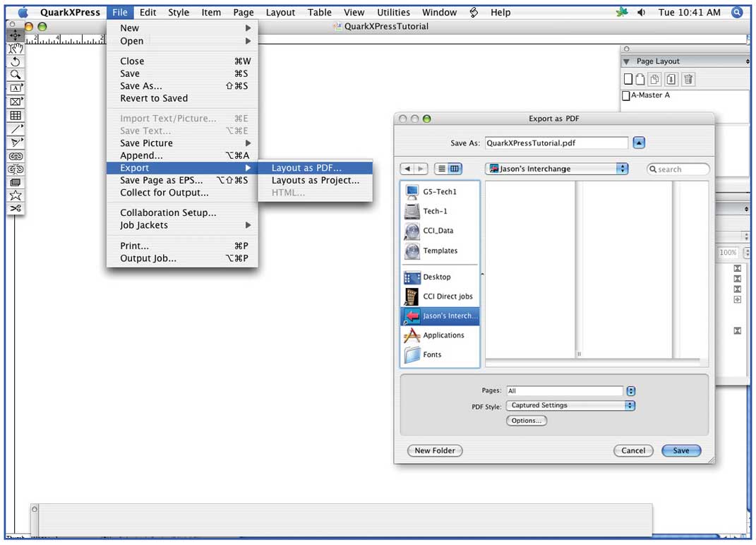Select the Tables tool
Screen dimensions: 756x545
click(x=16, y=115)
